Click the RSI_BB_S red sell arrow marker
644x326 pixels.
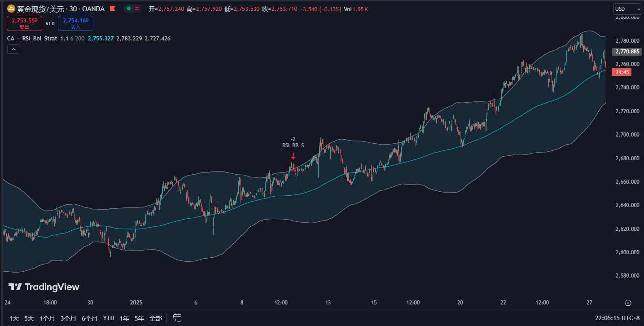293,156
